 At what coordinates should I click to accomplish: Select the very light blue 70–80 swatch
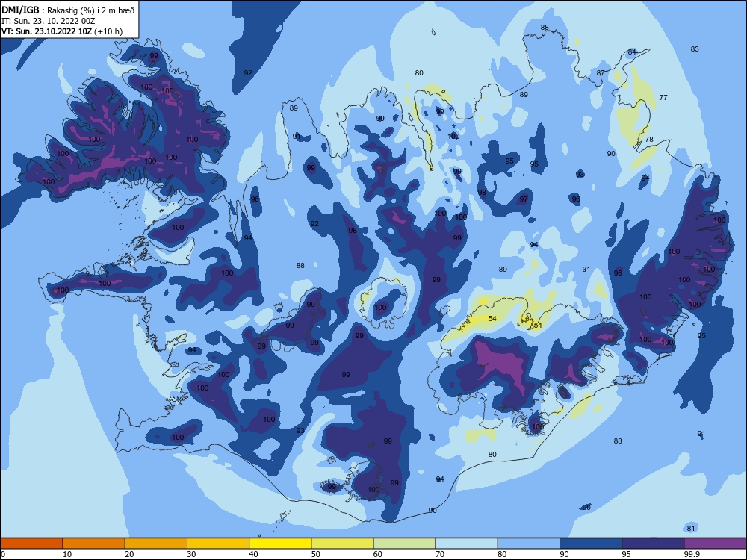click(x=467, y=544)
